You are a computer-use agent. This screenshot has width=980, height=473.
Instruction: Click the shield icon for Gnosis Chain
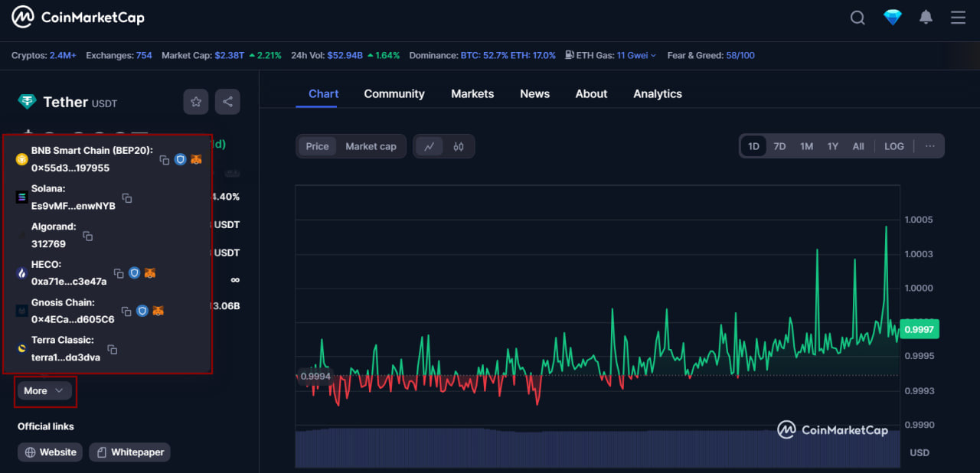(142, 311)
